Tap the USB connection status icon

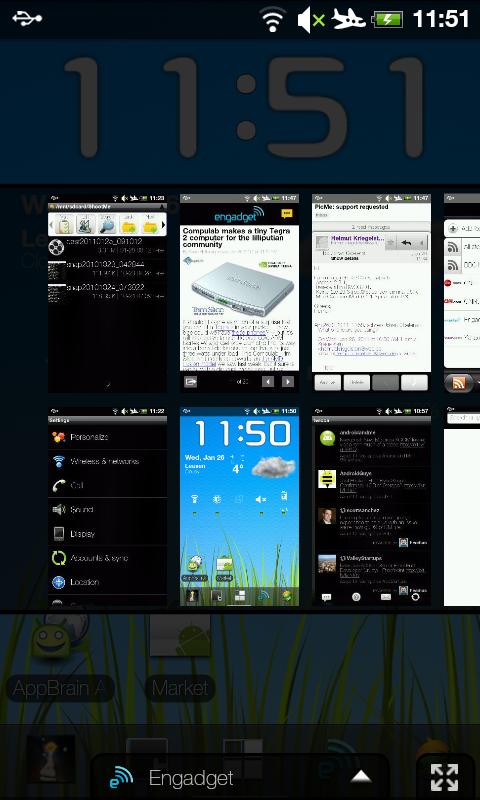(27, 19)
